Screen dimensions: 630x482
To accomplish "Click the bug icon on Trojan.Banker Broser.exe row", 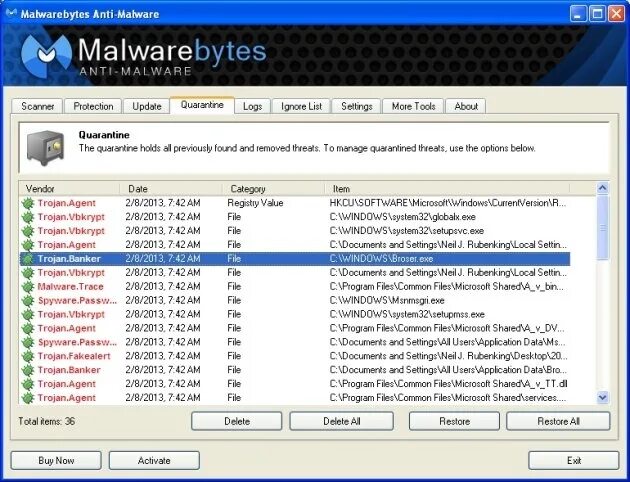I will point(28,259).
